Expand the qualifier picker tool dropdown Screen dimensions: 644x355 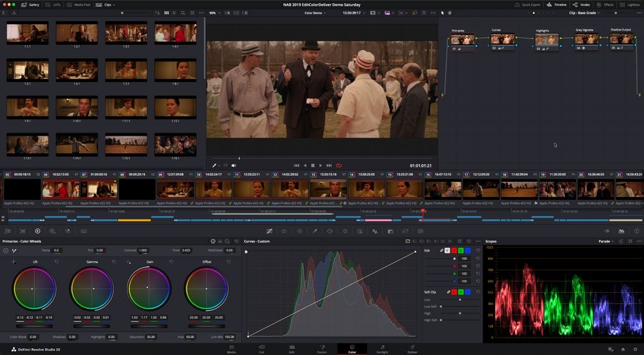[x=219, y=166]
